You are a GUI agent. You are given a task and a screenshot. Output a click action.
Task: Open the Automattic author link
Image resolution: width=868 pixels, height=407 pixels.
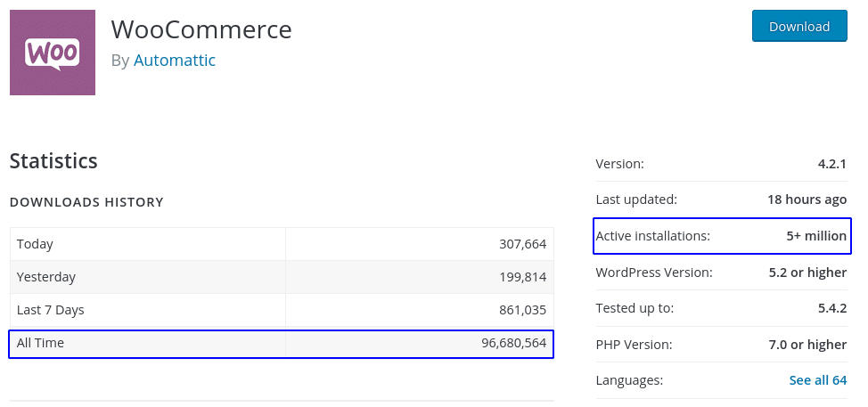click(x=175, y=60)
